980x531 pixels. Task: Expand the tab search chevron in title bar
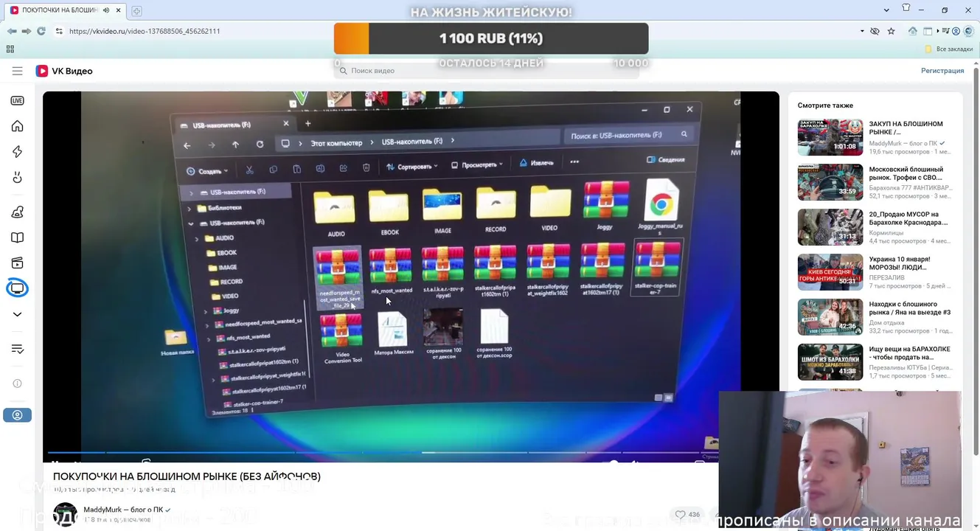pyautogui.click(x=886, y=10)
